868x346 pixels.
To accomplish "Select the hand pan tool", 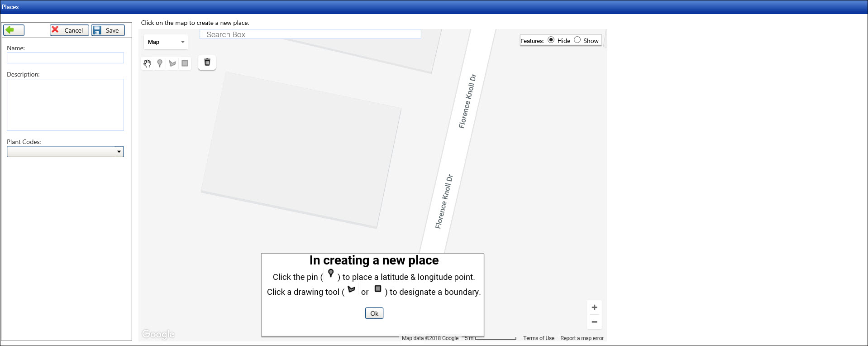I will click(x=148, y=63).
